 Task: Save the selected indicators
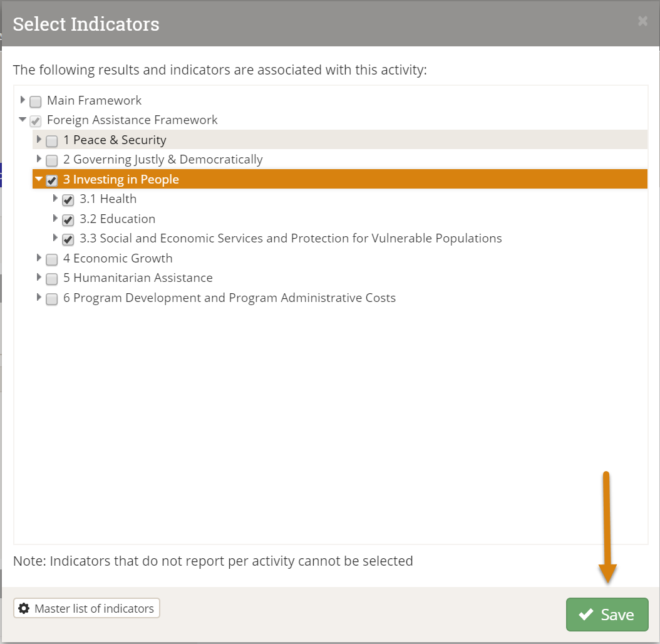coord(607,615)
